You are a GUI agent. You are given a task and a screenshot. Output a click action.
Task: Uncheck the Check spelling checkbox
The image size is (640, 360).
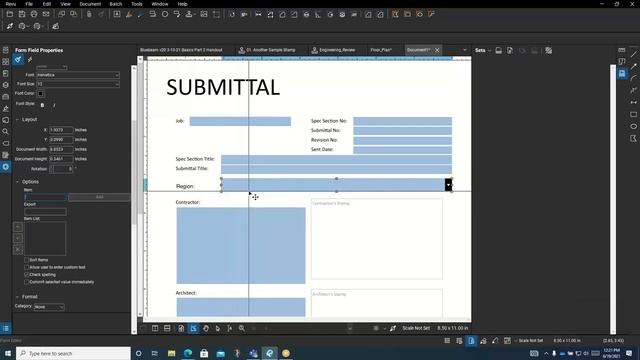pyautogui.click(x=27, y=275)
